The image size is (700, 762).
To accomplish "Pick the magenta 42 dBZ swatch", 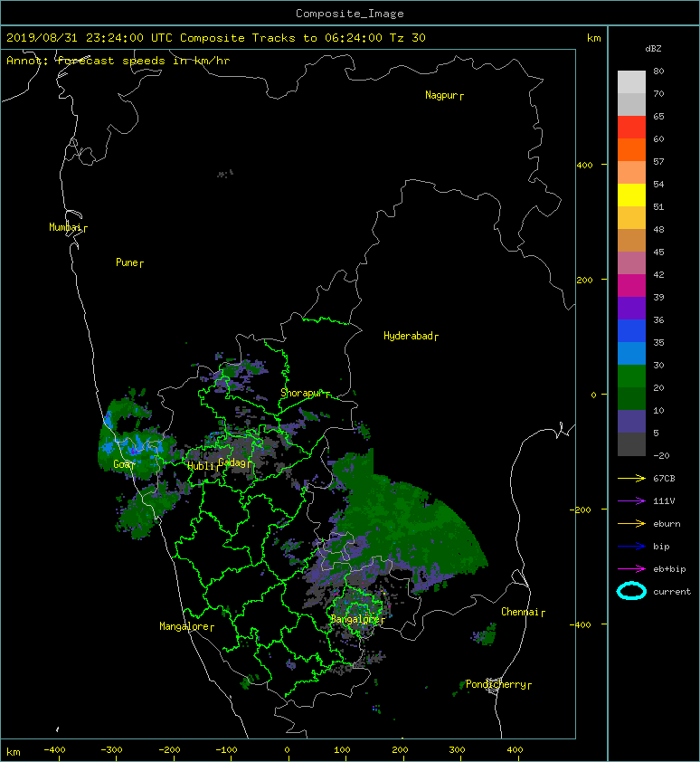I will click(x=631, y=285).
